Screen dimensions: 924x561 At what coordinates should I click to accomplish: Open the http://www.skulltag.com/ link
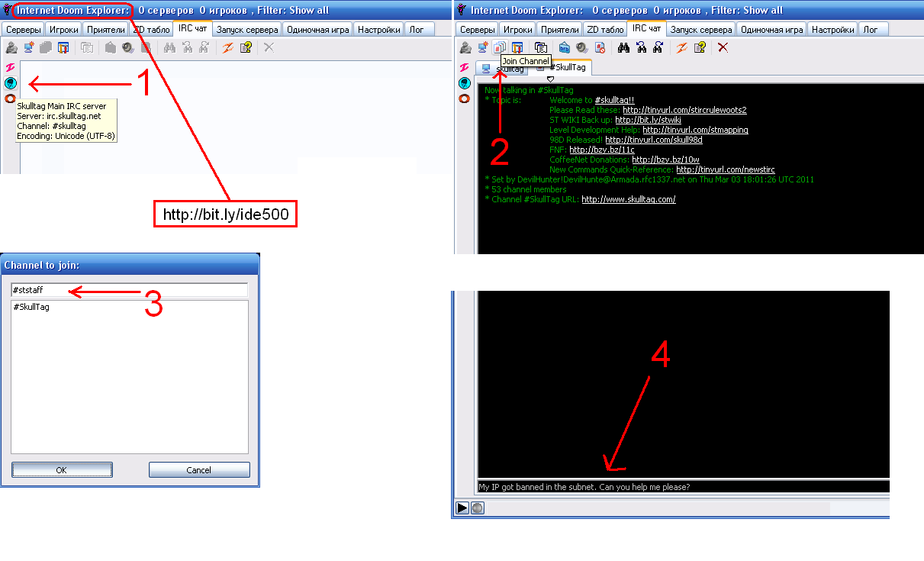point(628,199)
